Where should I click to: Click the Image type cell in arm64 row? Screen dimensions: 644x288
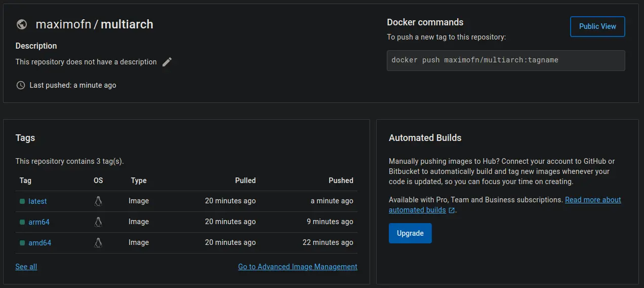point(139,222)
